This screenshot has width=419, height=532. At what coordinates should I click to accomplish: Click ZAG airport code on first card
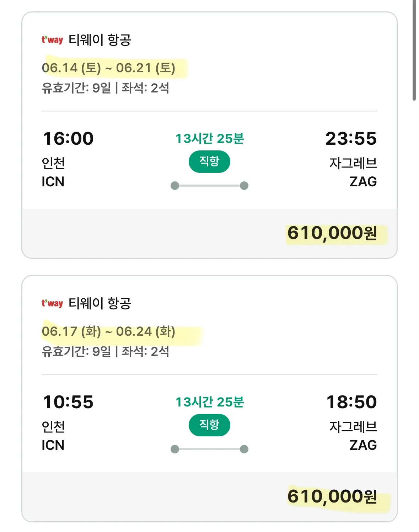[363, 182]
